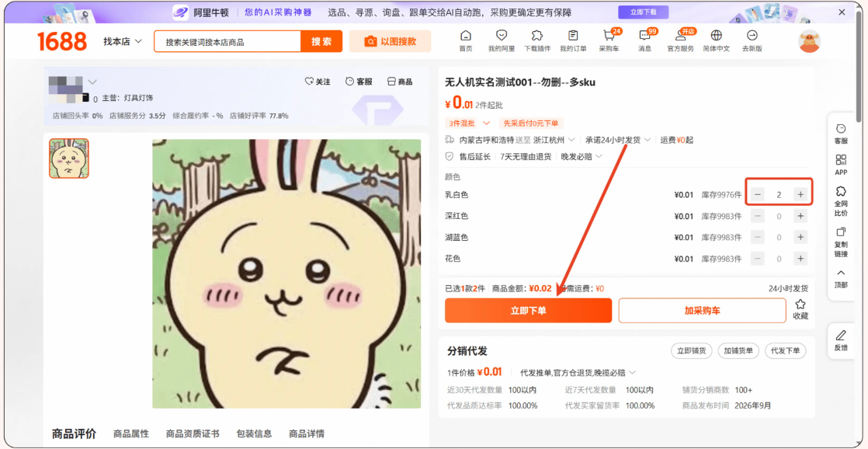Switch to the 包装信息 tab
This screenshot has width=868, height=449.
point(254,433)
